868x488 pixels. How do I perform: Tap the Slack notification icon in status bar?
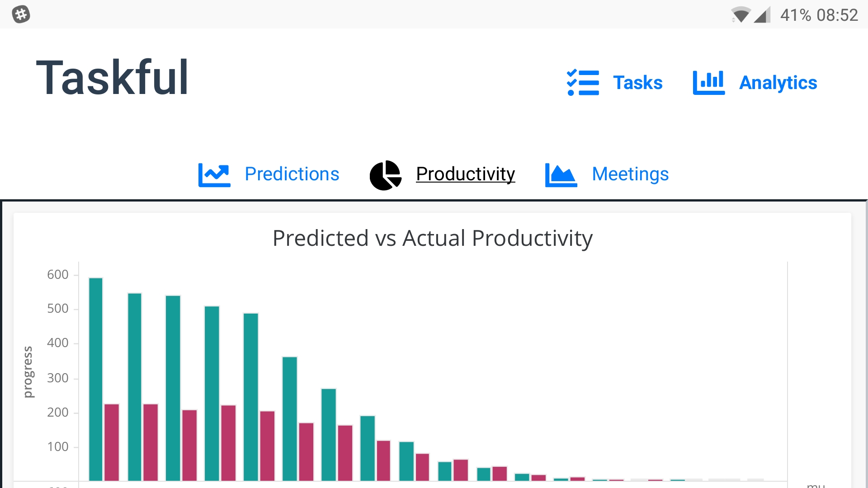21,14
